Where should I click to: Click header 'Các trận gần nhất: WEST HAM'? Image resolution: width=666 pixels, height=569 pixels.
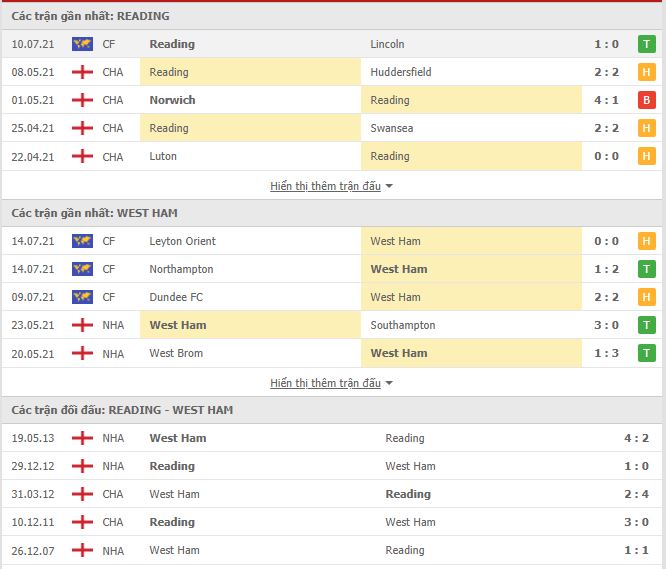point(95,213)
